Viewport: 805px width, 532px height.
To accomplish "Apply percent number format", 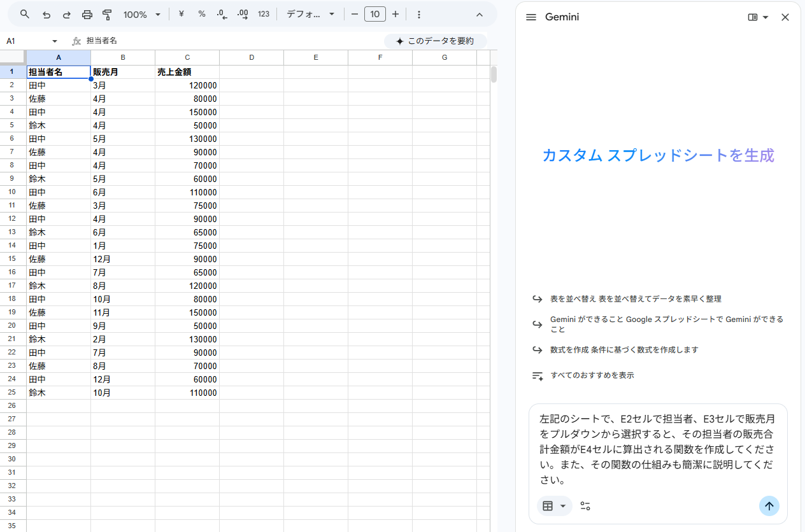I will tap(202, 14).
